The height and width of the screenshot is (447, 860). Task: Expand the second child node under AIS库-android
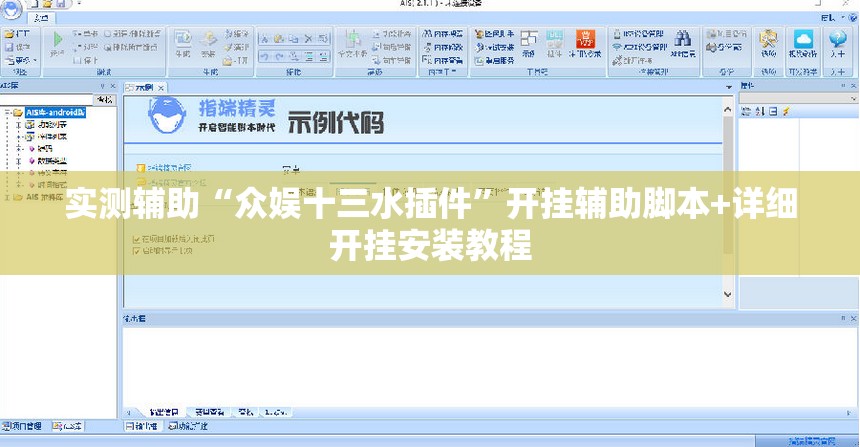click(19, 137)
